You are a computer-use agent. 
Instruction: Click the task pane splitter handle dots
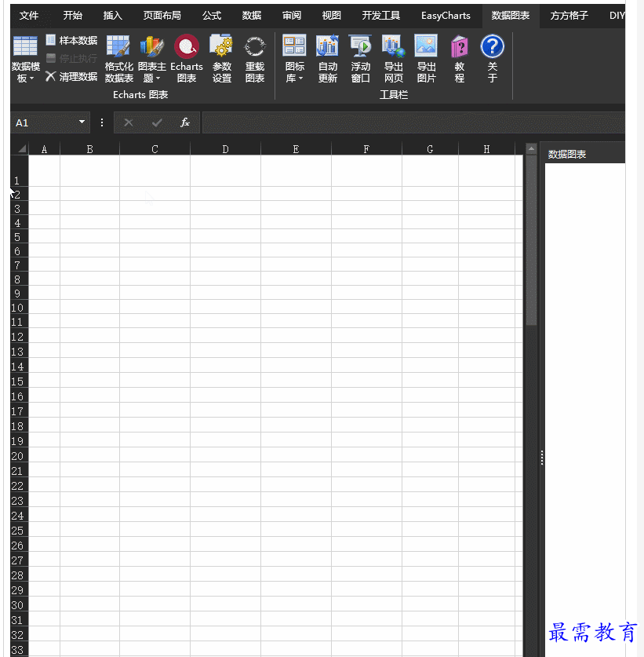[542, 458]
